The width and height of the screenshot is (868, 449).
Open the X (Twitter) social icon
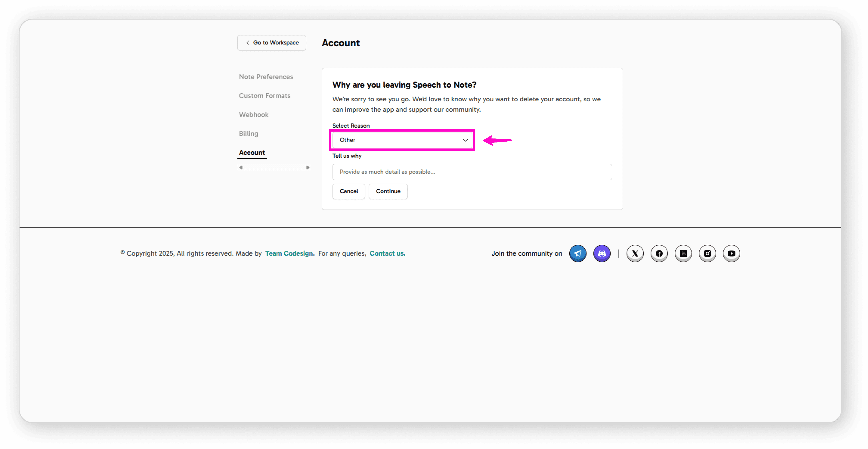tap(635, 253)
